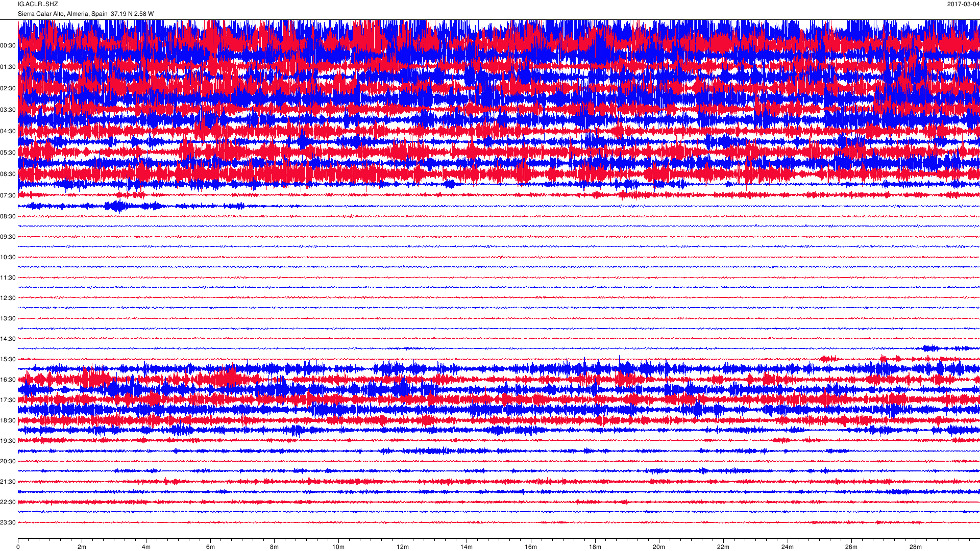The width and height of the screenshot is (980, 551).
Task: Click the station code IG.ACLR..SHZ title
Action: 38,4
